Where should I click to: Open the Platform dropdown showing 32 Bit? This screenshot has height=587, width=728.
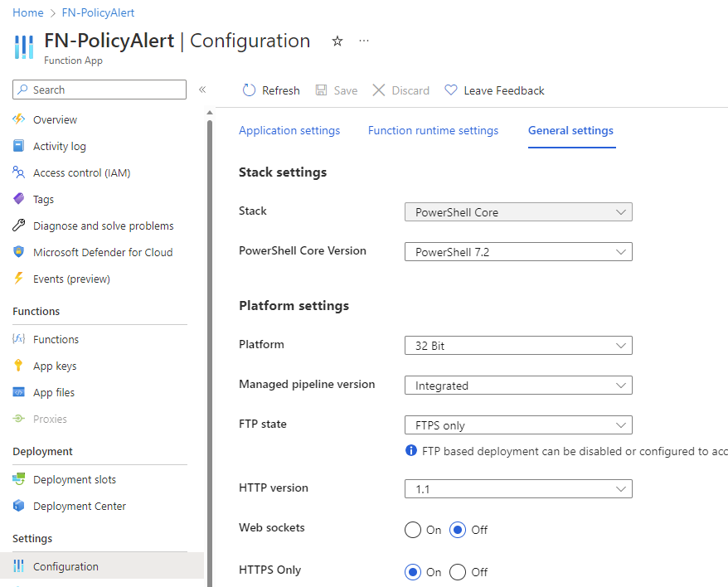[518, 346]
